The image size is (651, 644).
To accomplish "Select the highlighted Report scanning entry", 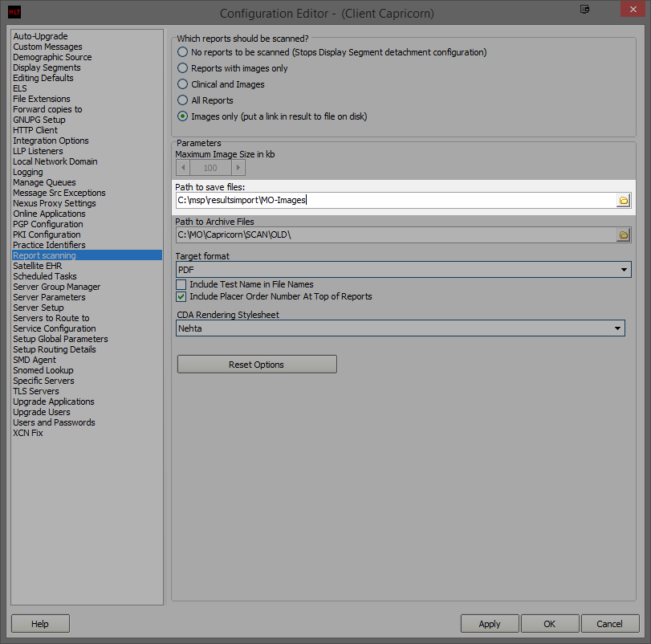I will tap(87, 255).
